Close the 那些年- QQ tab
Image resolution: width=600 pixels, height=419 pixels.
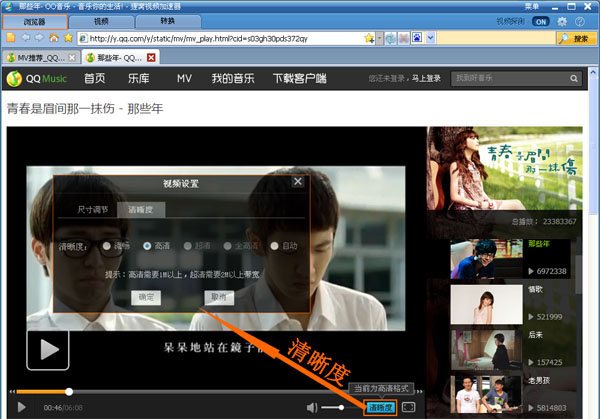[x=151, y=58]
